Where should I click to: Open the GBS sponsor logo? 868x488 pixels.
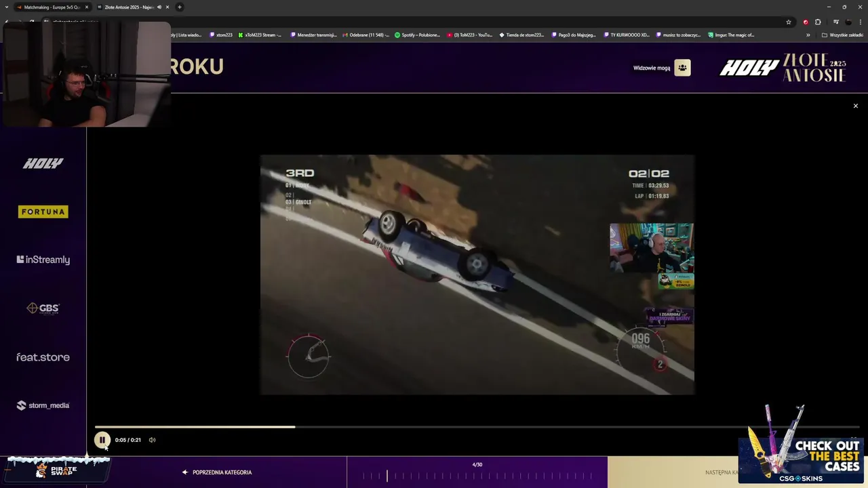[x=43, y=308]
